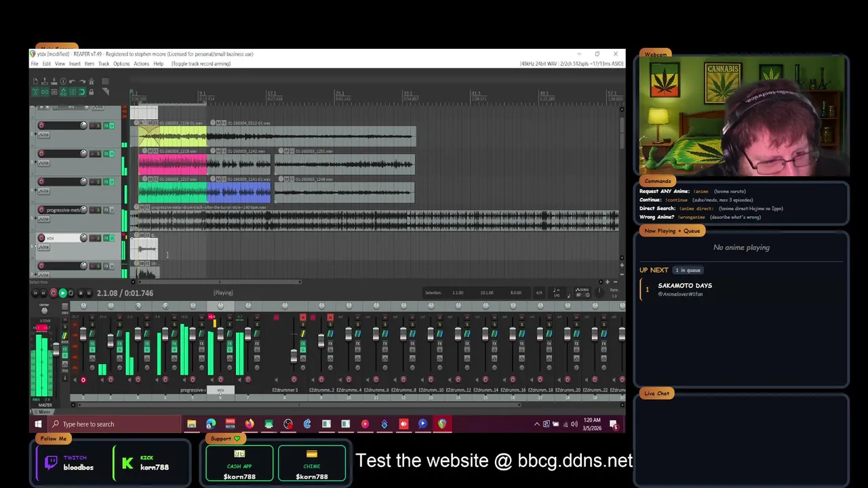
Task: Click the transport Record button
Action: tap(53, 293)
